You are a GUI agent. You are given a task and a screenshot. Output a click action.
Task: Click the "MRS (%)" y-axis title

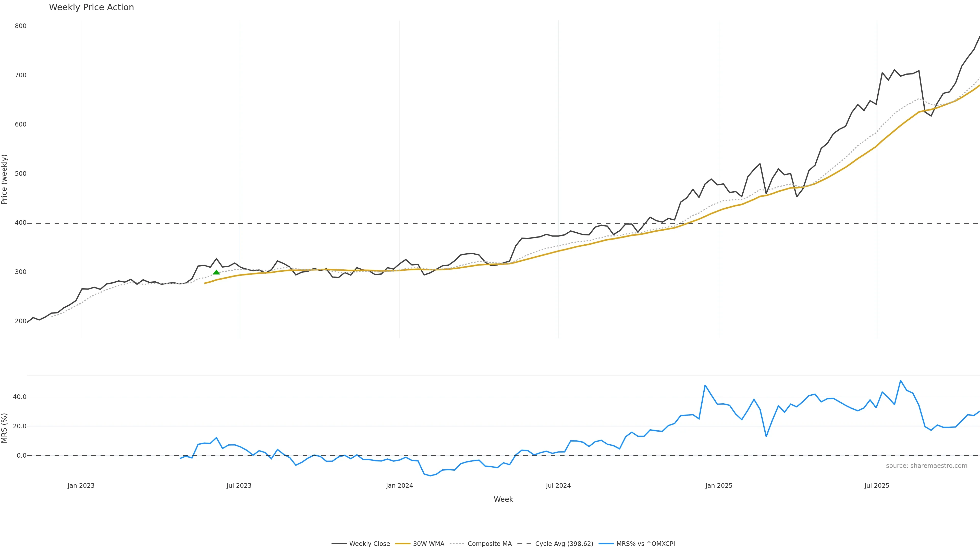[5, 428]
